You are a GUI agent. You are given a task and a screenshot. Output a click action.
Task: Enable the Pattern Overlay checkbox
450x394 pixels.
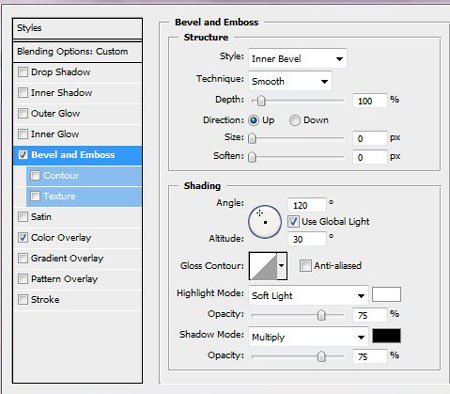pyautogui.click(x=23, y=279)
